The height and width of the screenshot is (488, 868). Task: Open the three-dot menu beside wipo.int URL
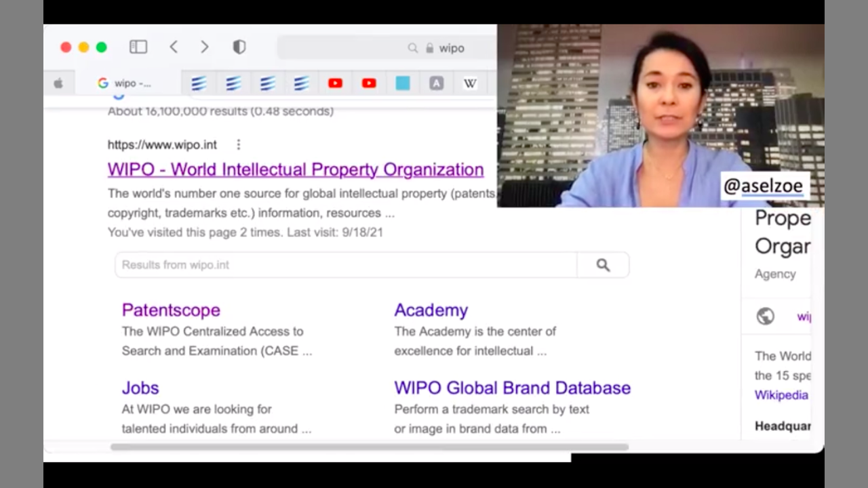[238, 144]
